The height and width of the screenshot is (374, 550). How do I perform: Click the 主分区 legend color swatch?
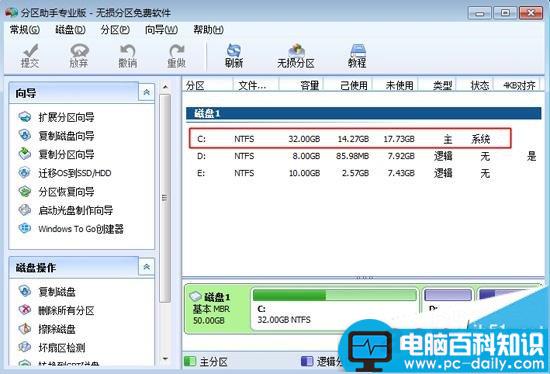190,361
